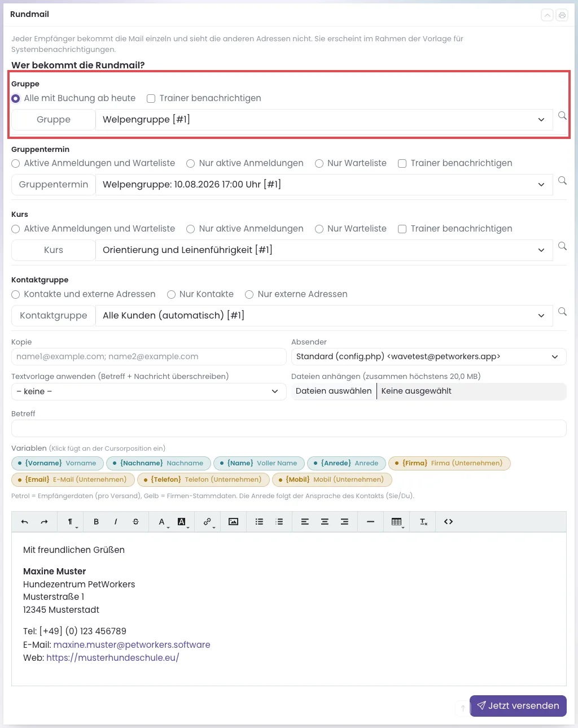
Task: Insert an image into the message
Action: [233, 522]
